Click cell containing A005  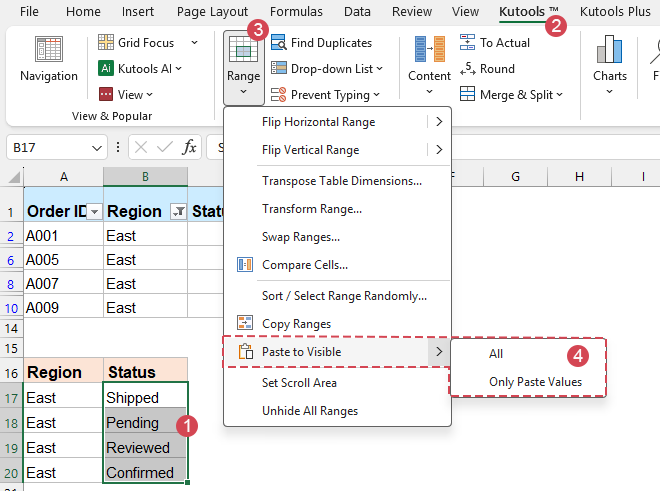[63, 259]
